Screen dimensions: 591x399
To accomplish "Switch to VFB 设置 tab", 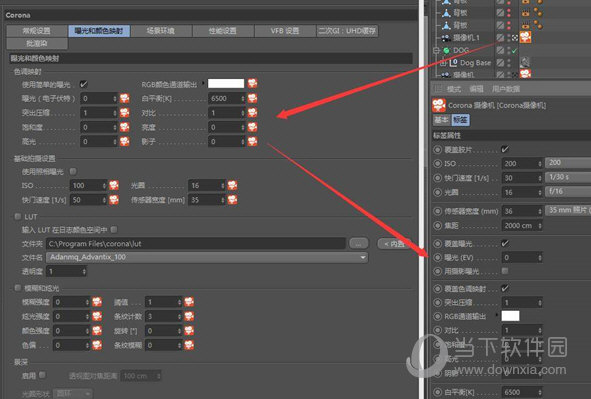I will pyautogui.click(x=285, y=31).
